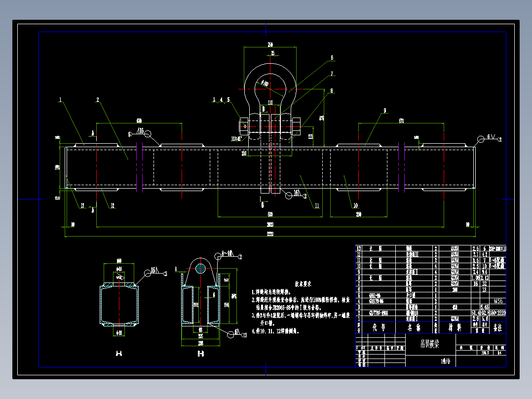Click part callout number 11 under beam
The width and height of the screenshot is (532, 399).
tap(317, 205)
